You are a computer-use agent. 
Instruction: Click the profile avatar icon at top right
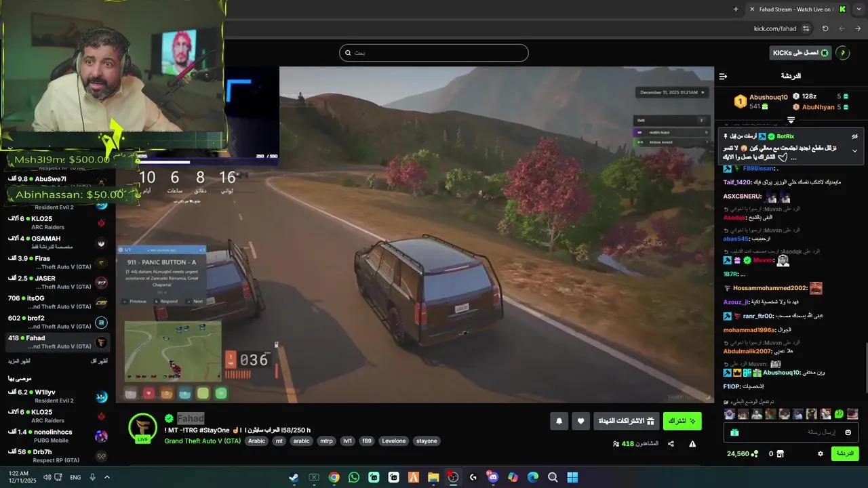coord(843,53)
